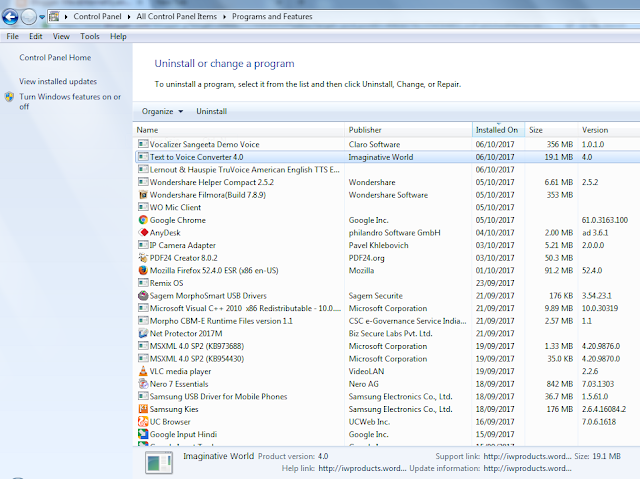The image size is (640, 479).
Task: Open the recent pages dropdown arrow
Action: (x=42, y=17)
